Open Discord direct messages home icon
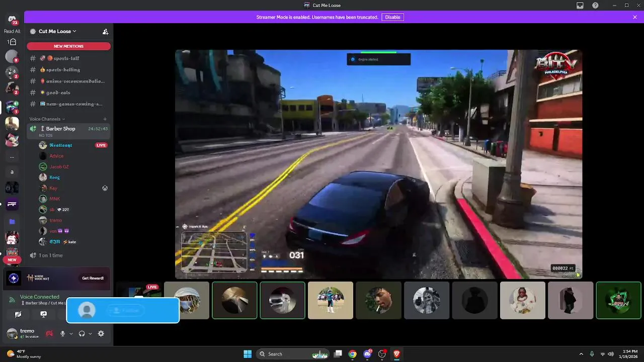644x362 pixels. point(12,20)
